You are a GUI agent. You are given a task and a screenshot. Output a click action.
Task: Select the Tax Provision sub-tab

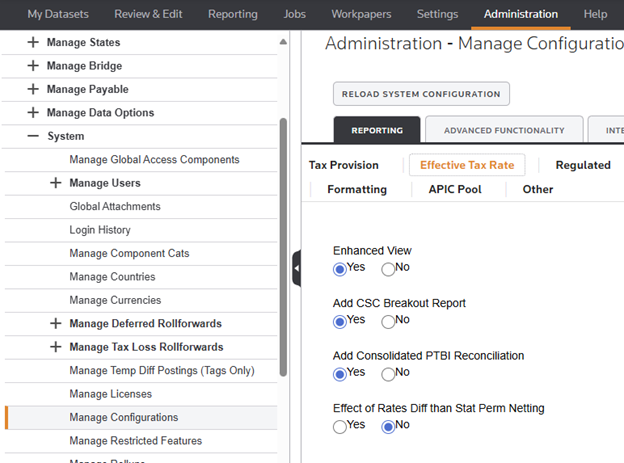[344, 165]
